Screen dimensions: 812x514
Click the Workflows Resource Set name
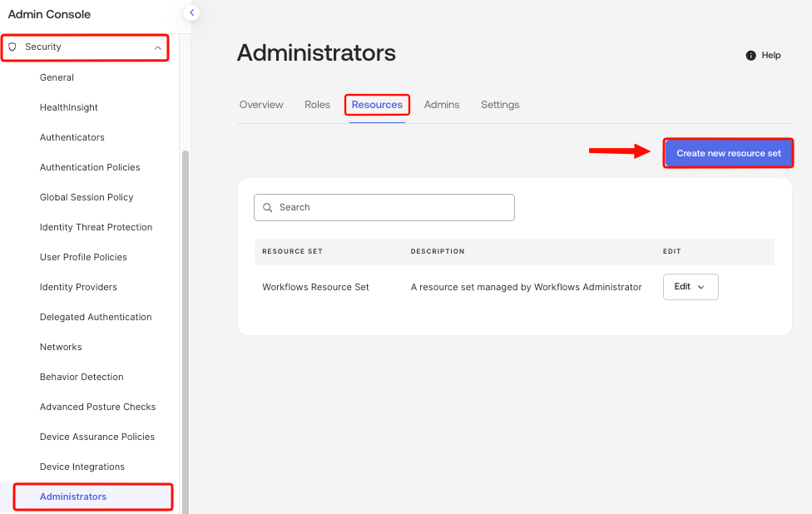(315, 287)
